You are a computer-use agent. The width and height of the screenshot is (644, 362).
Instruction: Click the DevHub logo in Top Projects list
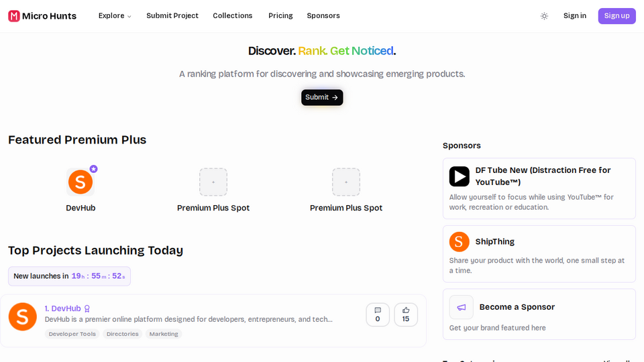pyautogui.click(x=23, y=317)
